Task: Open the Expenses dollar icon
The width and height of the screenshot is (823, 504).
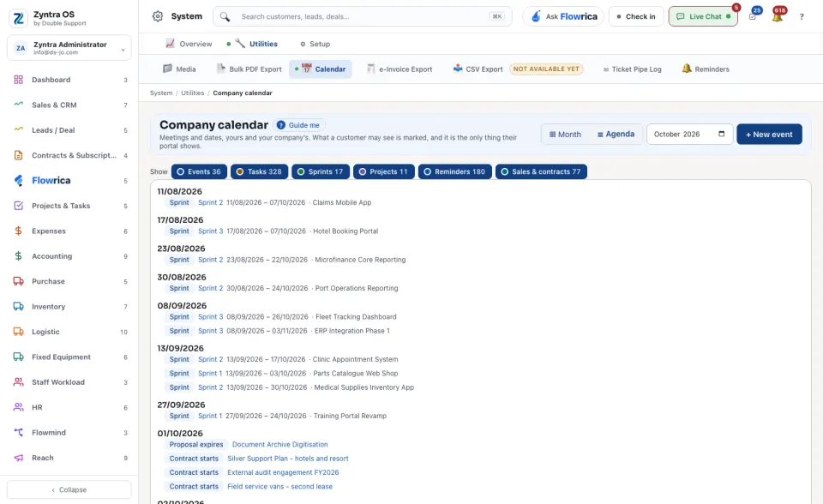Action: (x=18, y=231)
